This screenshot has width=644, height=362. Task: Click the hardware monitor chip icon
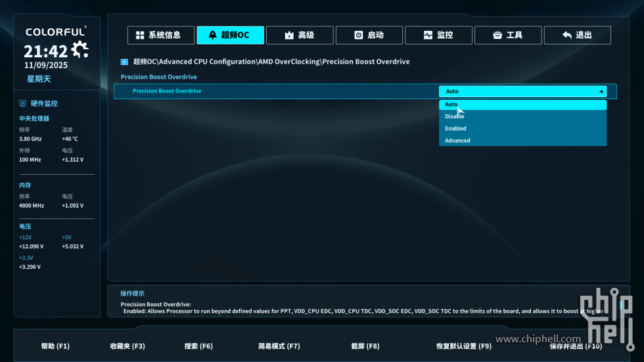click(x=23, y=104)
